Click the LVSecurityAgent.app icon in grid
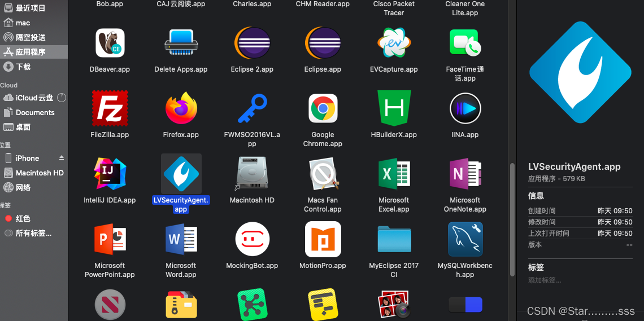 [x=181, y=174]
